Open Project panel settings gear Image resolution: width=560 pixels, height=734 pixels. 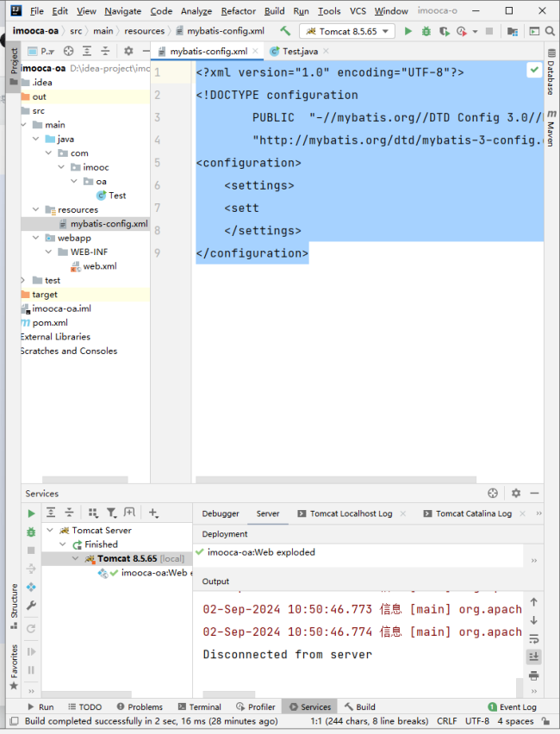[x=128, y=51]
